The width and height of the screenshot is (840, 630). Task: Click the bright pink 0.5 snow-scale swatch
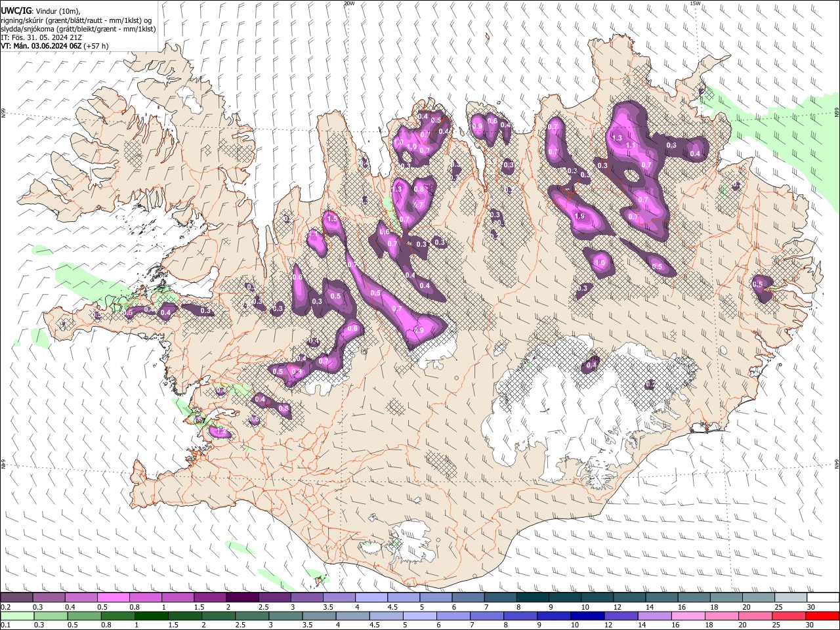coord(113,598)
